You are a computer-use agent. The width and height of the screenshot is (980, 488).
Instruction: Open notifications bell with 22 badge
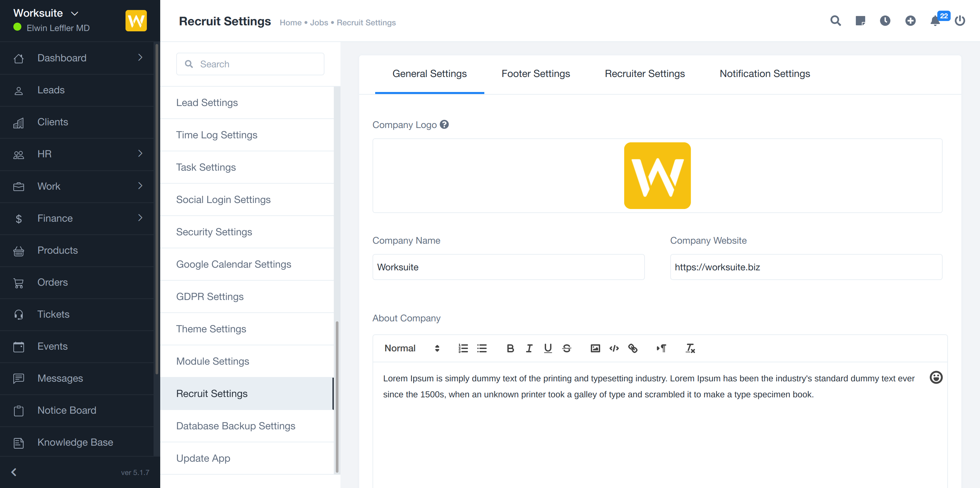pyautogui.click(x=935, y=21)
